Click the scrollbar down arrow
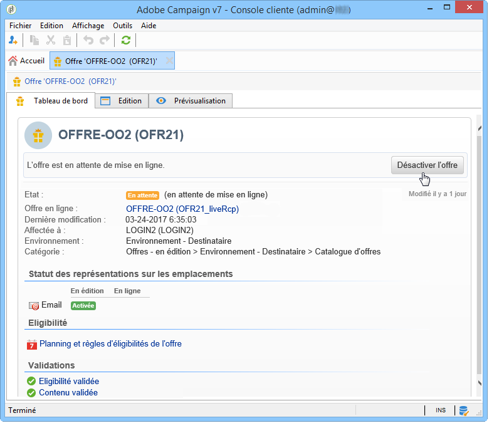The image size is (504, 438). click(x=479, y=383)
